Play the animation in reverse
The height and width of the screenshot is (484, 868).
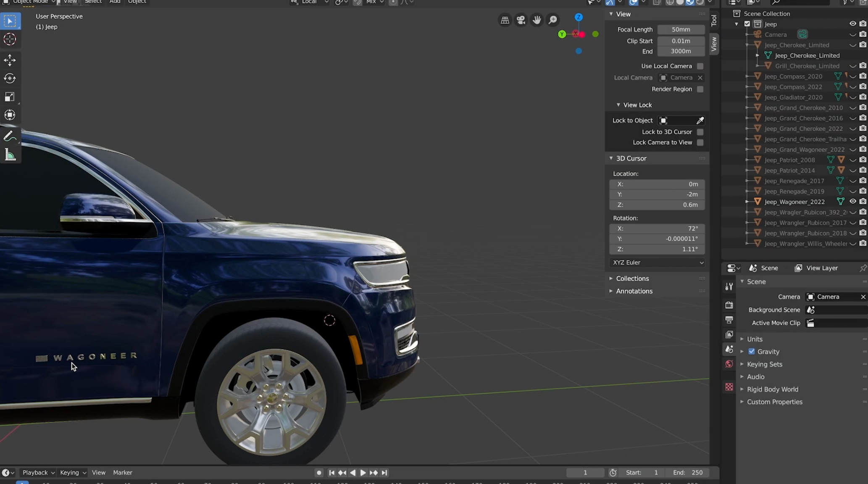[x=352, y=473]
